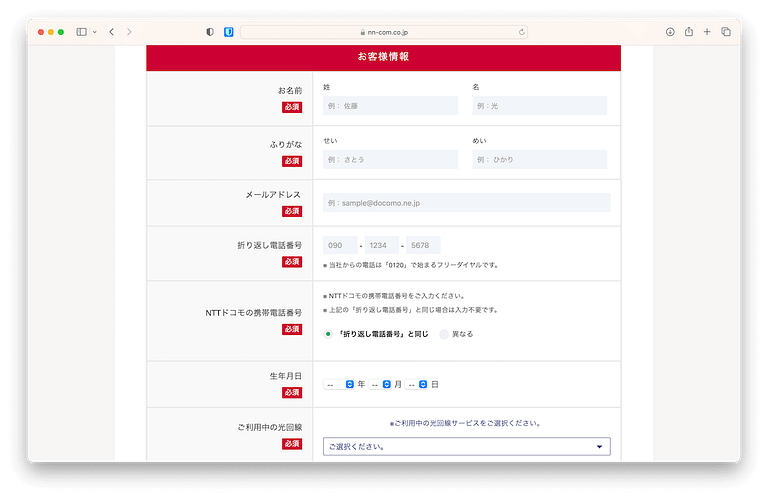This screenshot has width=768, height=499.
Task: Open a new tab
Action: tap(707, 32)
